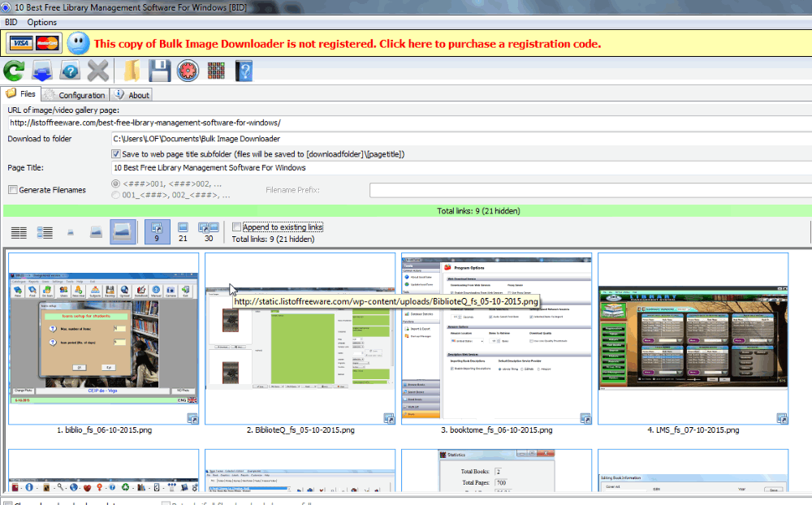The width and height of the screenshot is (812, 505).
Task: Show the 21 hidden images filter
Action: 183,231
